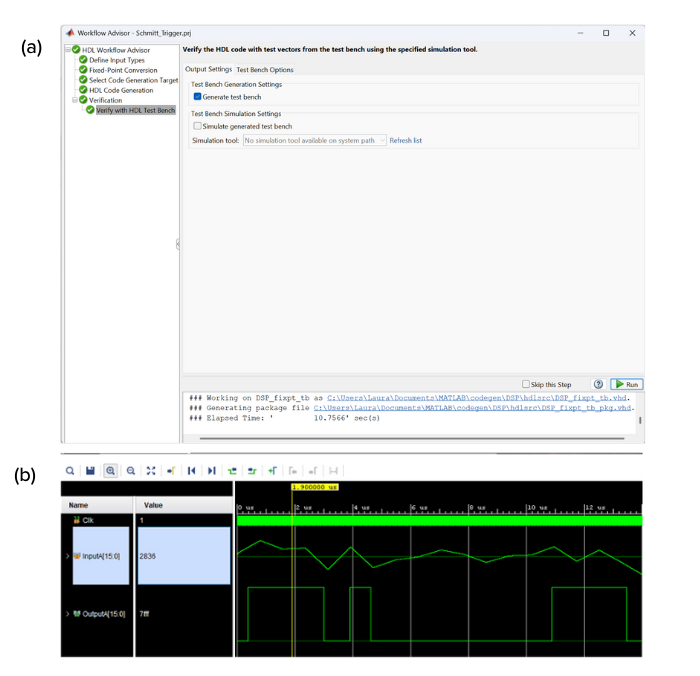Collapse the left panel with splitter arrow
The width and height of the screenshot is (700, 676).
click(178, 242)
